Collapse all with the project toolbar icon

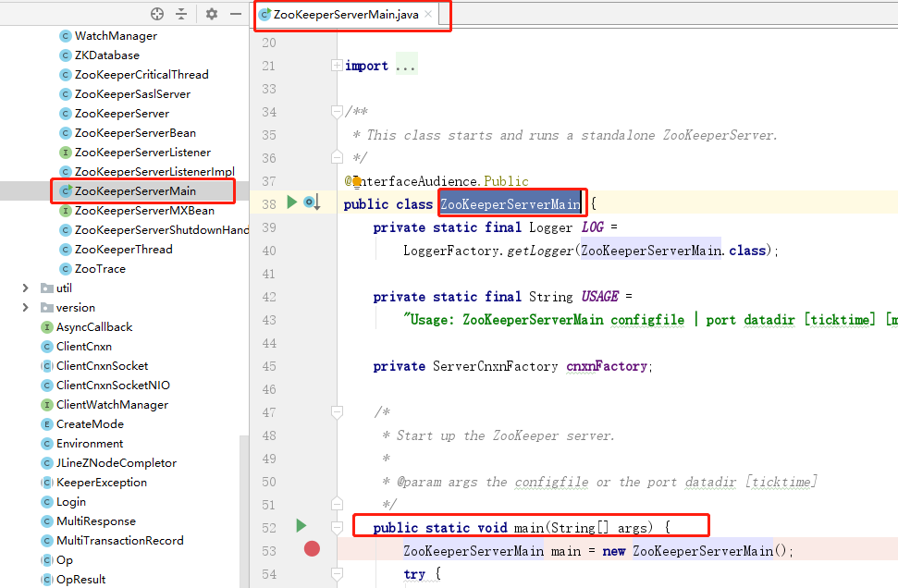[x=181, y=14]
